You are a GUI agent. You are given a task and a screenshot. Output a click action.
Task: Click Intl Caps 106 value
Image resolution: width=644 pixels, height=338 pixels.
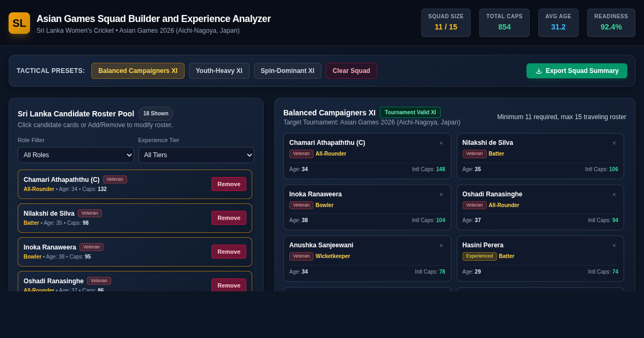(x=613, y=170)
